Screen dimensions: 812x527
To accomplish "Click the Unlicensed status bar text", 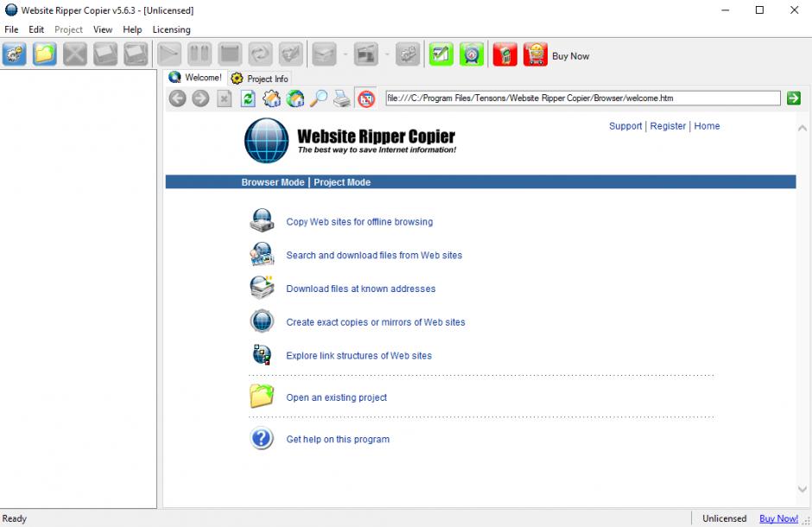I will pos(724,518).
